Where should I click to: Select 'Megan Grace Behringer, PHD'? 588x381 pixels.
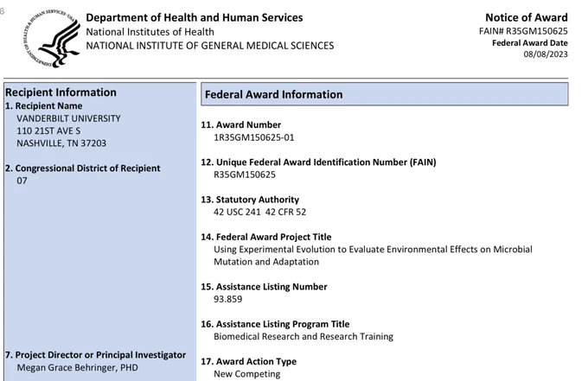point(77,367)
